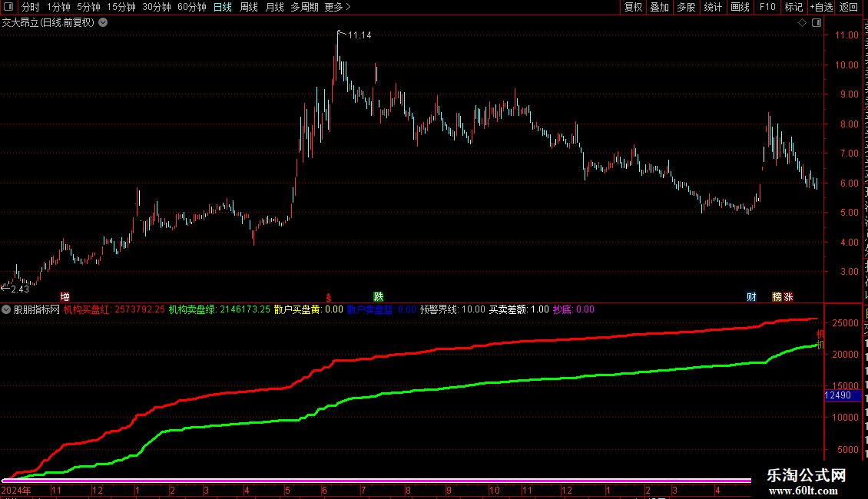
Task: Open the 多周期 multi-period view
Action: pyautogui.click(x=304, y=7)
